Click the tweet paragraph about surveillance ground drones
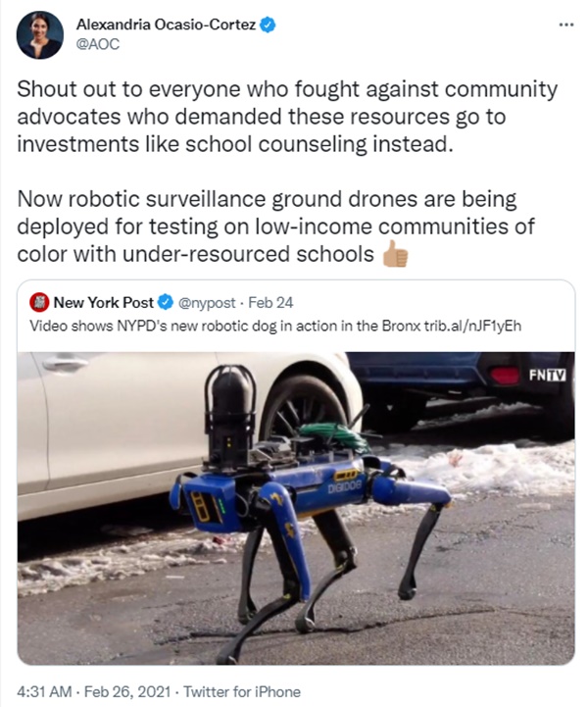588x707 pixels. 275,227
